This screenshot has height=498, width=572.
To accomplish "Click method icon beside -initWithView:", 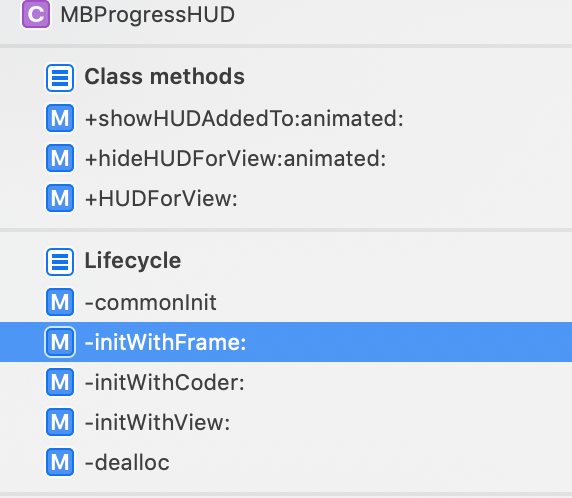I will pos(60,422).
